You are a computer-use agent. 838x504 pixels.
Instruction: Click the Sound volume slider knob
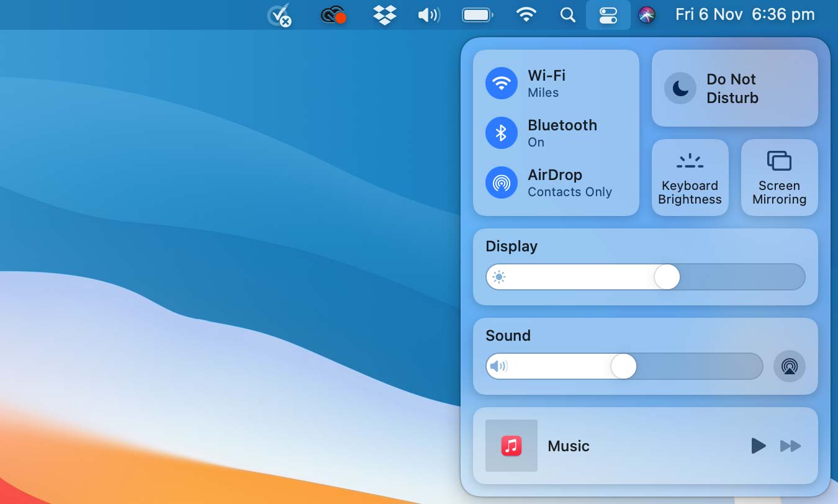tap(623, 366)
